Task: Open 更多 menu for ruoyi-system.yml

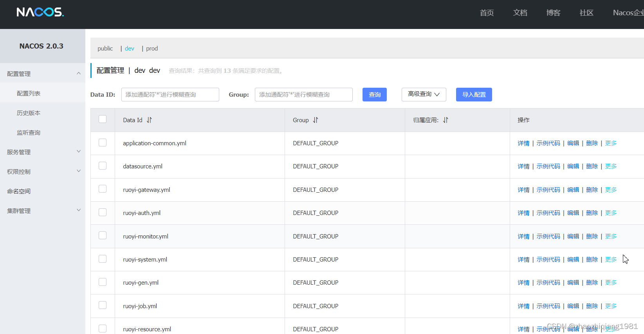Action: pos(611,260)
